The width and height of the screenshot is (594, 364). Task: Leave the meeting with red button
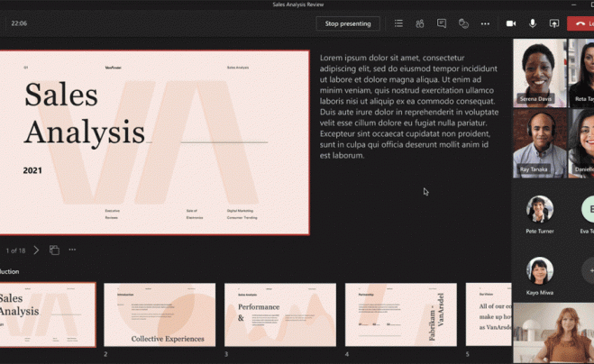tap(581, 23)
